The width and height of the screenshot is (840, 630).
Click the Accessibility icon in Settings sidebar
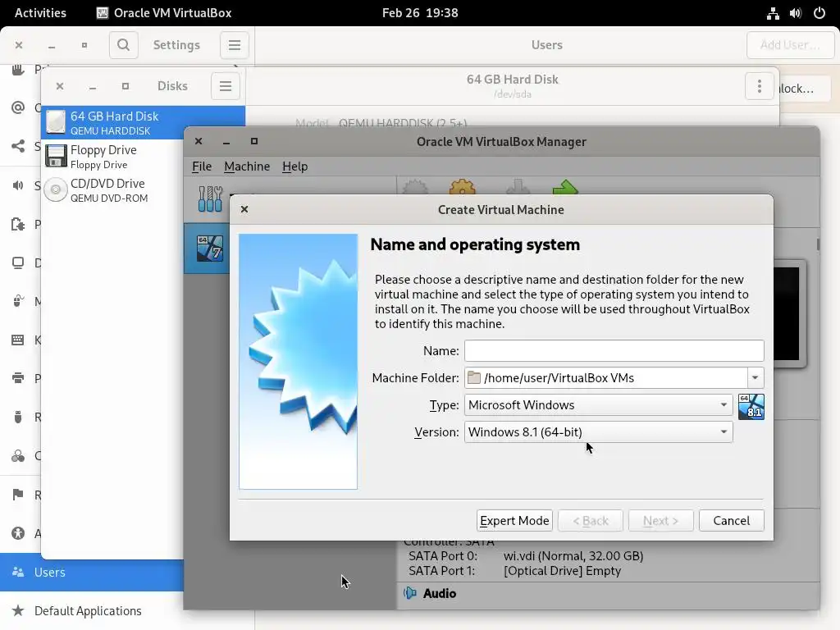click(x=18, y=533)
